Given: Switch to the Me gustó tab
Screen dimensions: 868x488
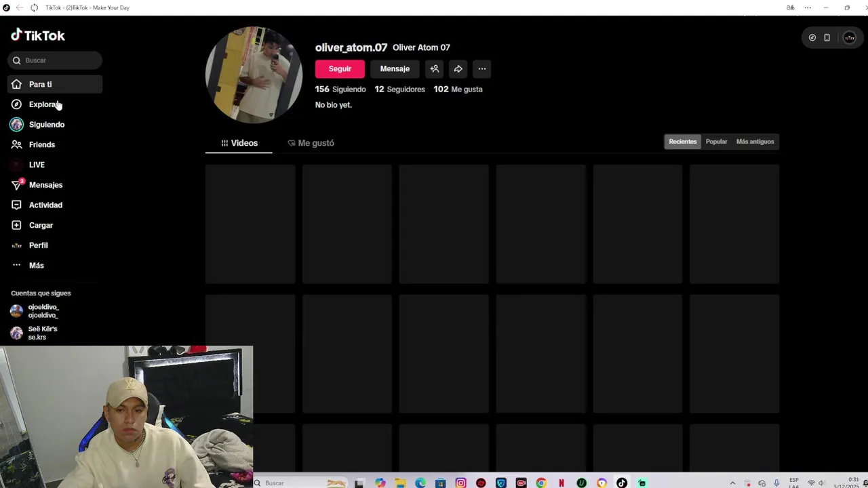Looking at the screenshot, I should click(311, 143).
